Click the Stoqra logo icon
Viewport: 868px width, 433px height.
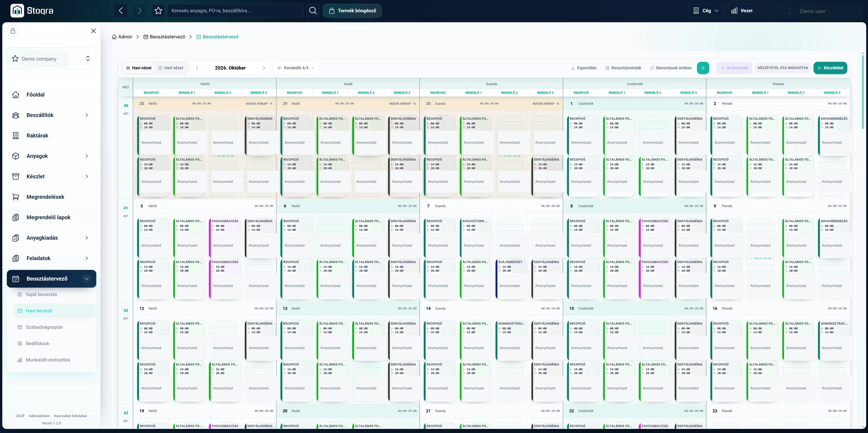[17, 10]
